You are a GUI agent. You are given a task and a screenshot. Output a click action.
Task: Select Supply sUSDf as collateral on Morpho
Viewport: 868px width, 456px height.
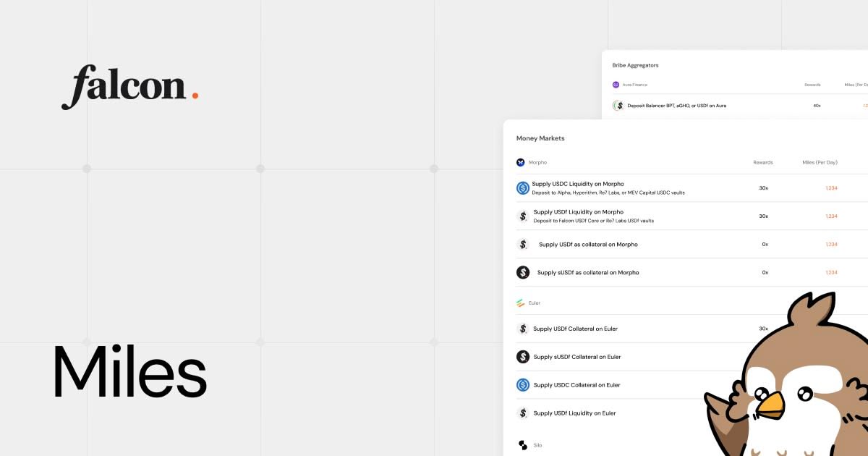tap(588, 273)
